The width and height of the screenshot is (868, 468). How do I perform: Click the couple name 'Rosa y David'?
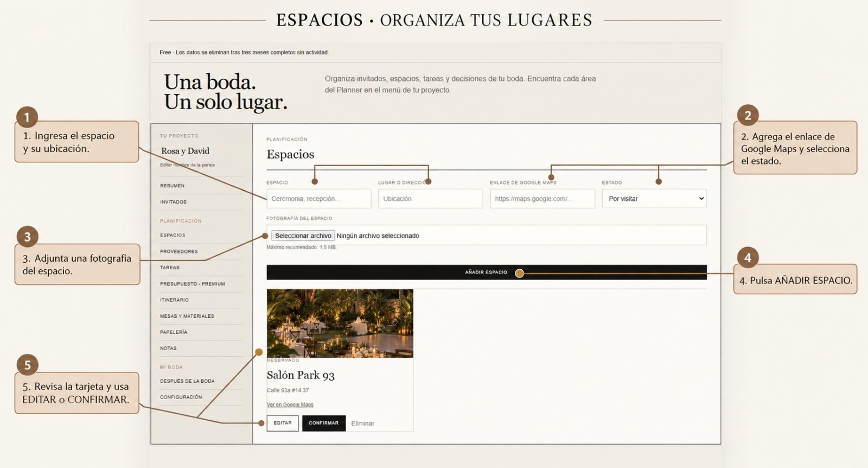click(185, 151)
